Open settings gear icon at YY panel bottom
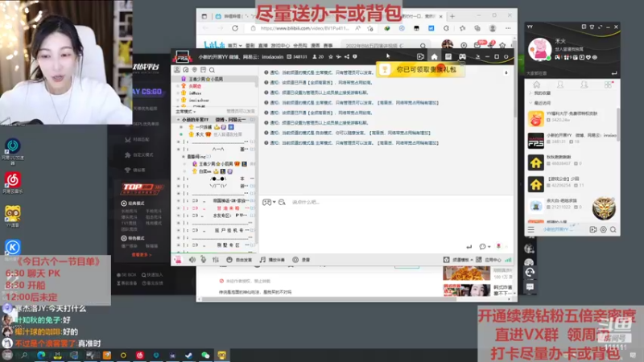The image size is (644, 362). pyautogui.click(x=603, y=230)
